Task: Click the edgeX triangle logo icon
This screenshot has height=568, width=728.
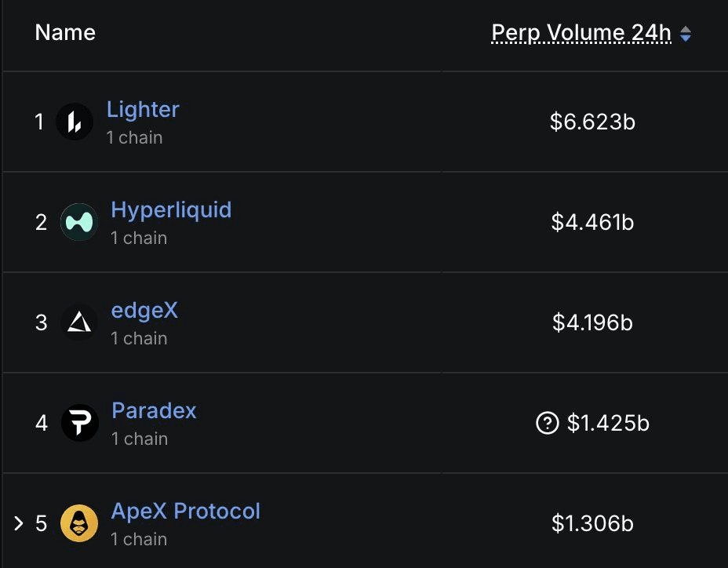Action: (78, 322)
